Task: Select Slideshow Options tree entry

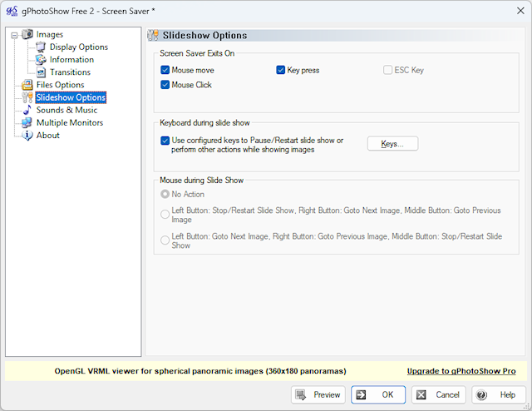Action: (x=71, y=97)
